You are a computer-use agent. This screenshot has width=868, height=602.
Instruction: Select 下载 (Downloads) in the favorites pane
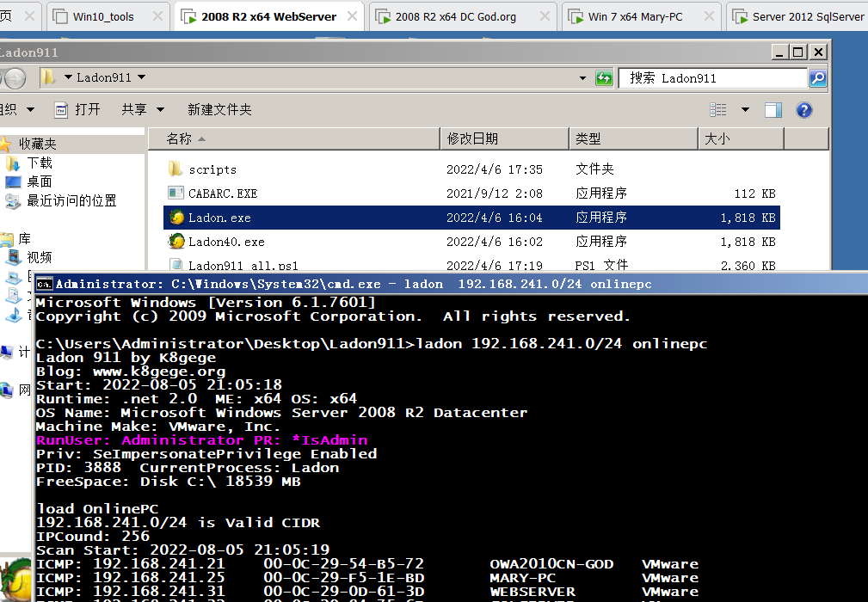(40, 163)
